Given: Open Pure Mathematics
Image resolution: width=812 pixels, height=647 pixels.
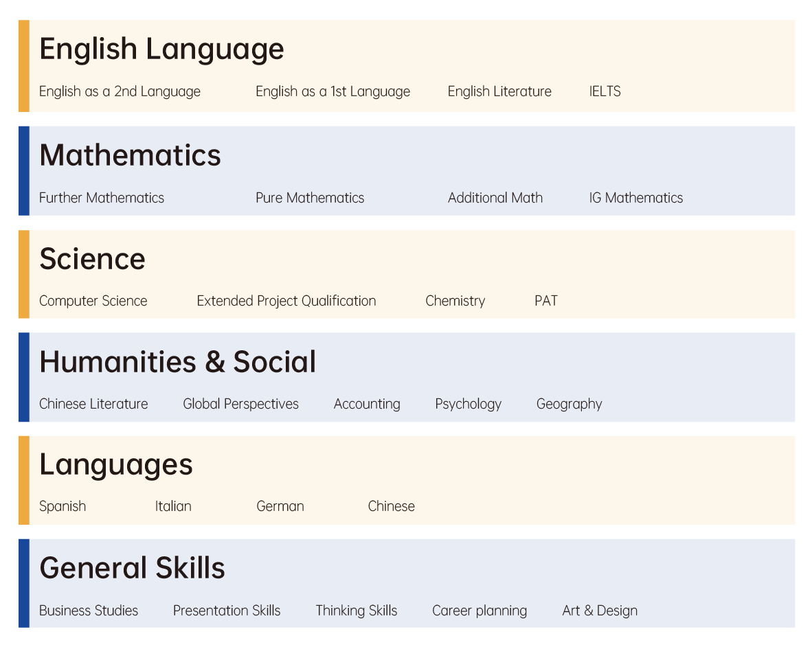Looking at the screenshot, I should [x=310, y=198].
